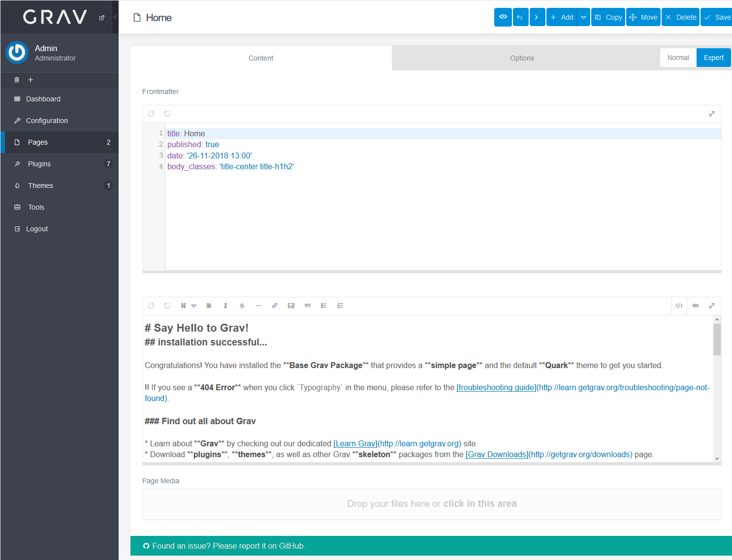Click the strikethrough icon
732x560 pixels.
coord(242,306)
